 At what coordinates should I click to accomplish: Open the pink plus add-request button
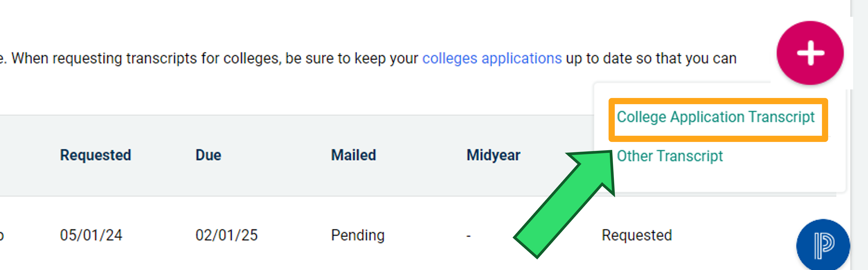point(810,53)
